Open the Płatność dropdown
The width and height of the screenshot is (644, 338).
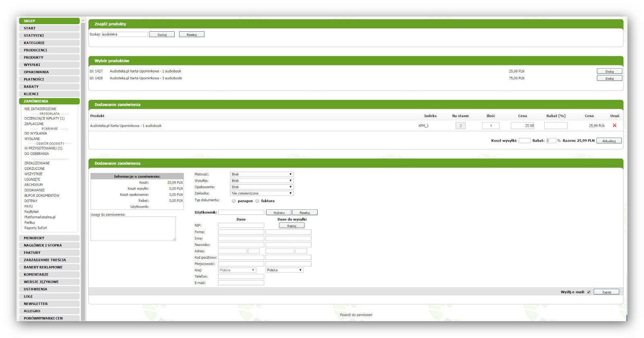tap(262, 174)
